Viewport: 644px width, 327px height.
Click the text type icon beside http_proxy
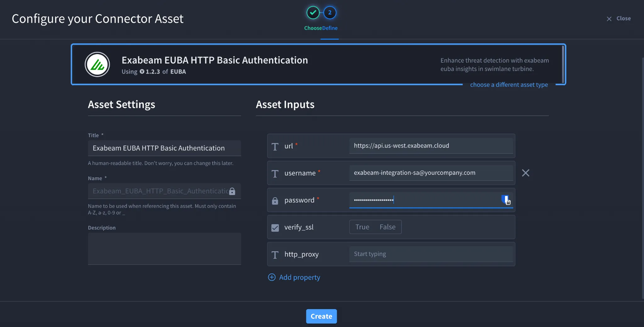coord(275,255)
